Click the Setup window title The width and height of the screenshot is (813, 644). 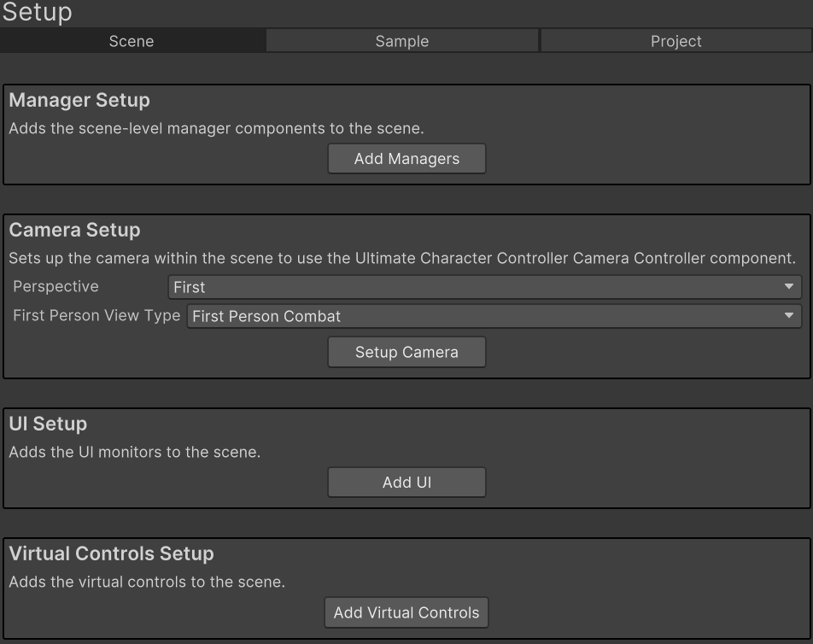37,13
